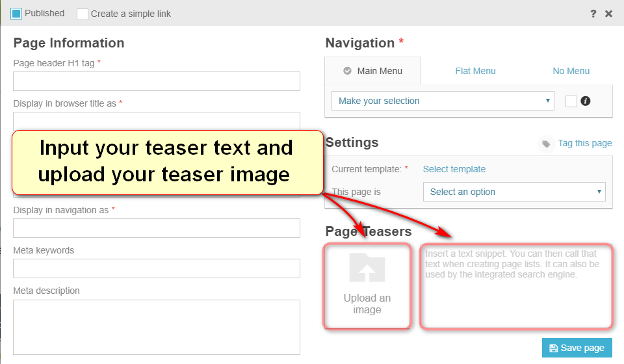The height and width of the screenshot is (364, 624).
Task: Click the tag icon next to Tag this page
Action: [x=547, y=144]
